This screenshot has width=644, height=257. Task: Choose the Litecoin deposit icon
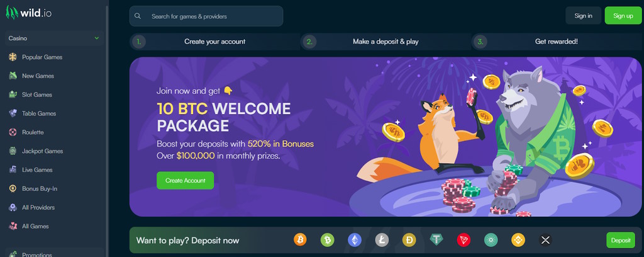pyautogui.click(x=382, y=240)
